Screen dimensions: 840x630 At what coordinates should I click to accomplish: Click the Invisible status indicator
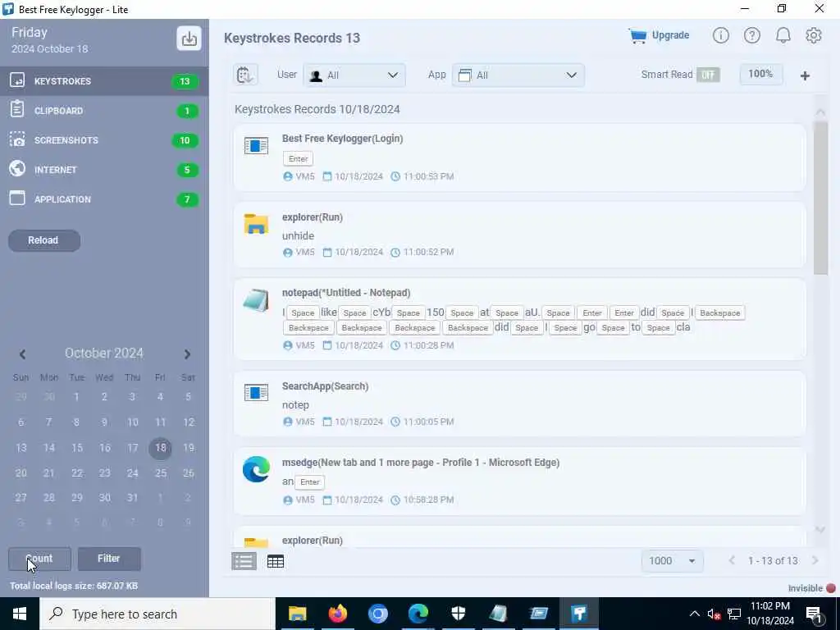[x=811, y=588]
